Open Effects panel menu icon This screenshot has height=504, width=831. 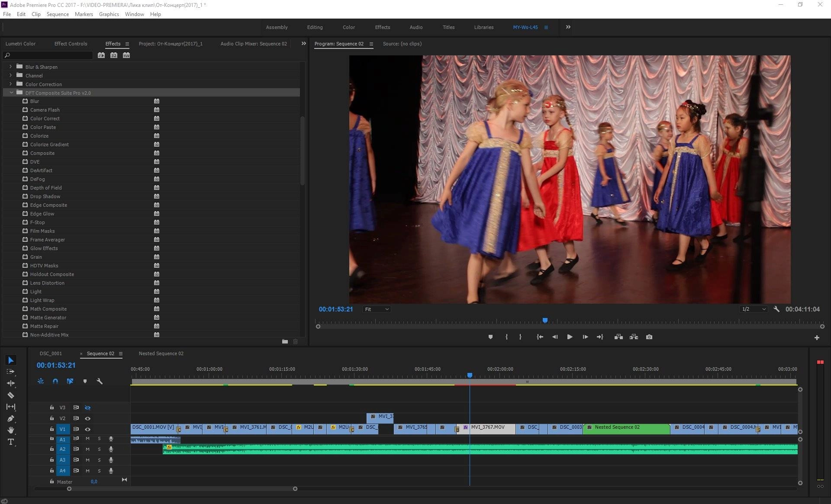point(127,44)
